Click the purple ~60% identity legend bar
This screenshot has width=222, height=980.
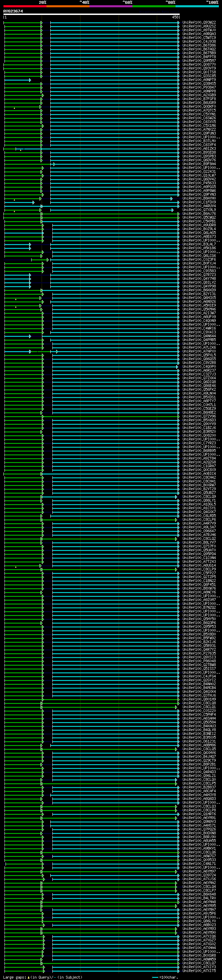click(111, 6)
